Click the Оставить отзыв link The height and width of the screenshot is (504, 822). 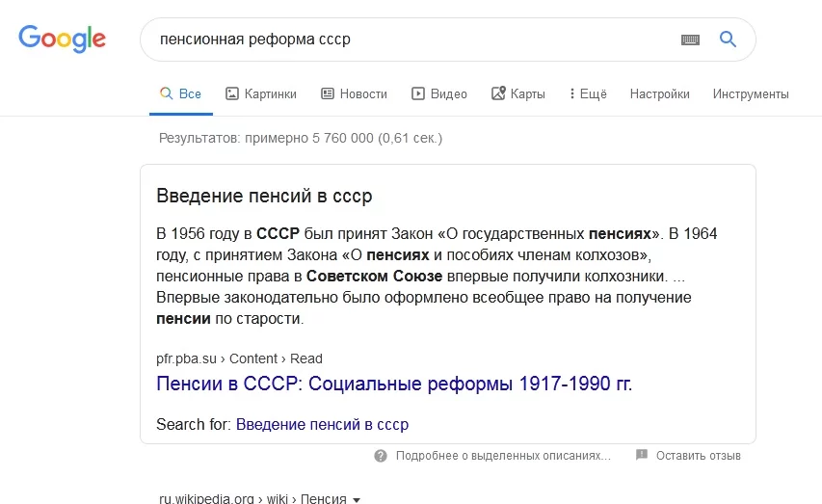699,456
